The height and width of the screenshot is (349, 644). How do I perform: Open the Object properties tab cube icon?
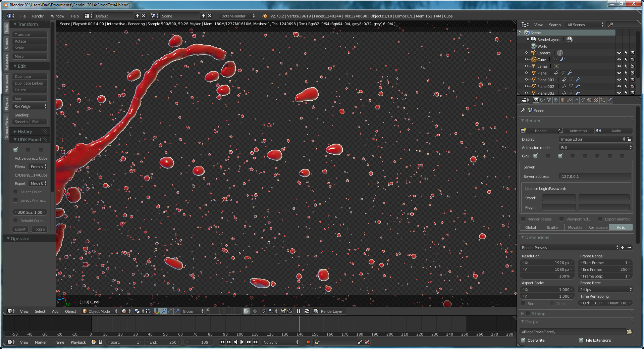pyautogui.click(x=562, y=100)
